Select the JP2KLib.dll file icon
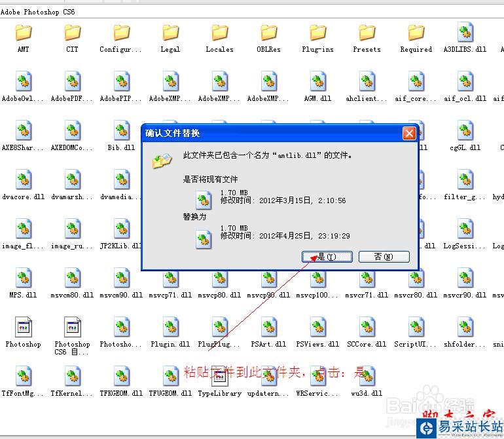504x439 pixels. [x=122, y=229]
